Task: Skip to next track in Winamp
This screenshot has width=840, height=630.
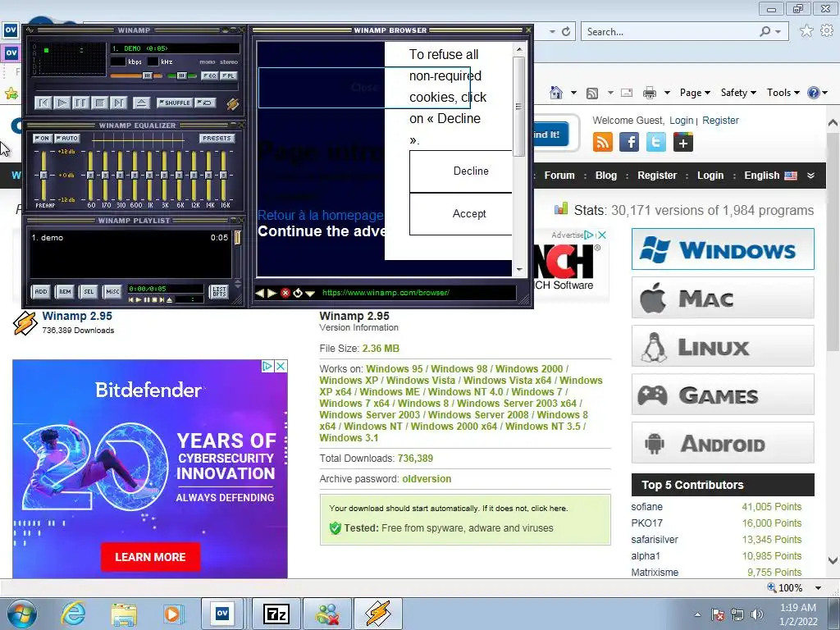Action: pyautogui.click(x=118, y=103)
